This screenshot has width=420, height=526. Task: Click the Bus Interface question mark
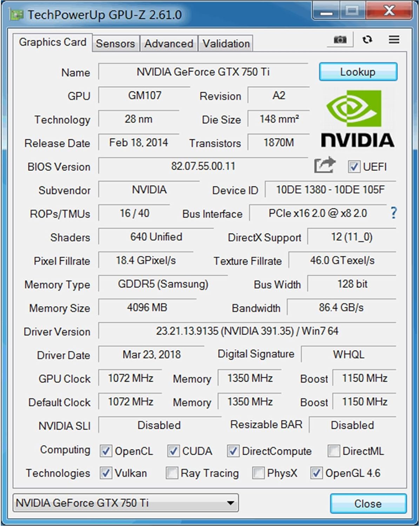[394, 213]
